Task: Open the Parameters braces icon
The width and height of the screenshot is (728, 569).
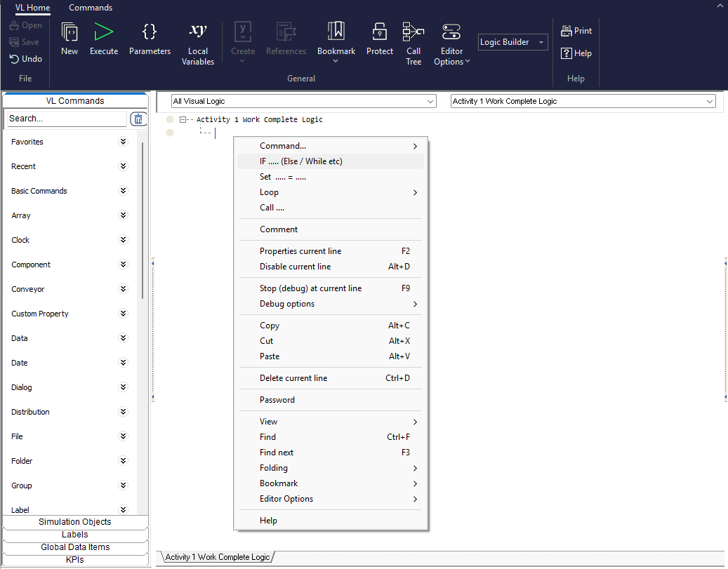Action: pos(150,32)
